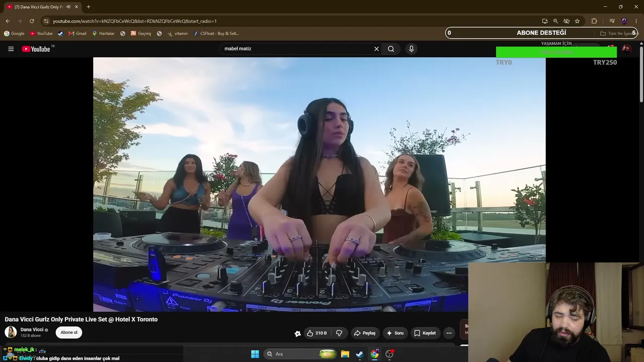Switch to Chrome in the taskbar

point(374,354)
